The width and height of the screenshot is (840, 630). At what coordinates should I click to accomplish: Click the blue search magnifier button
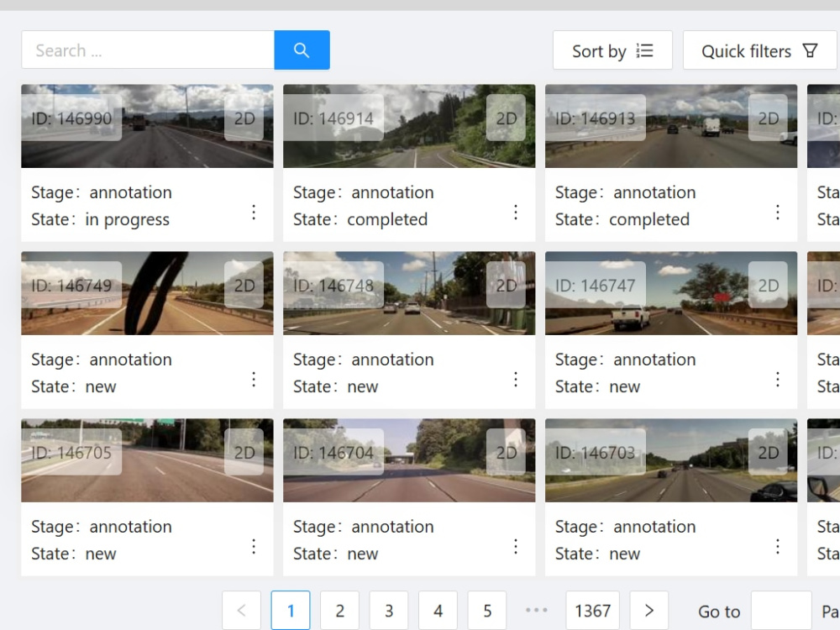[302, 50]
